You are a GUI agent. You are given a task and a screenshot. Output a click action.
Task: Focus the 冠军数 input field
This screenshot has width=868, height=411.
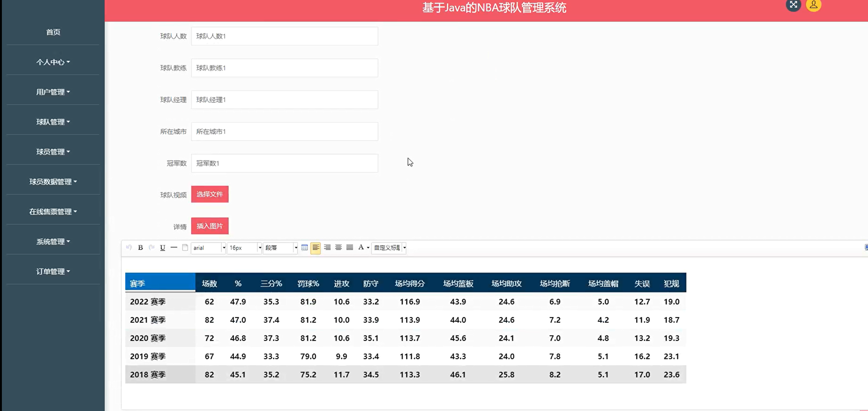tap(285, 163)
